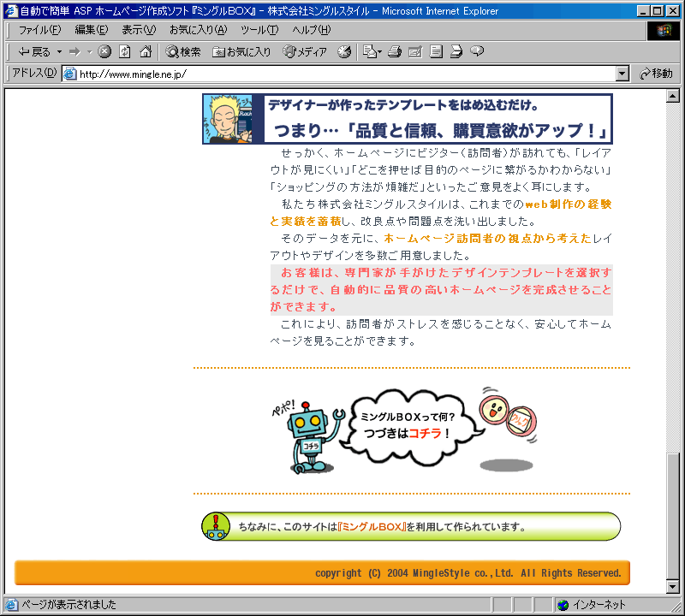Viewport: 685px width, 616px height.
Task: Click the Print icon in toolbar
Action: tap(395, 52)
